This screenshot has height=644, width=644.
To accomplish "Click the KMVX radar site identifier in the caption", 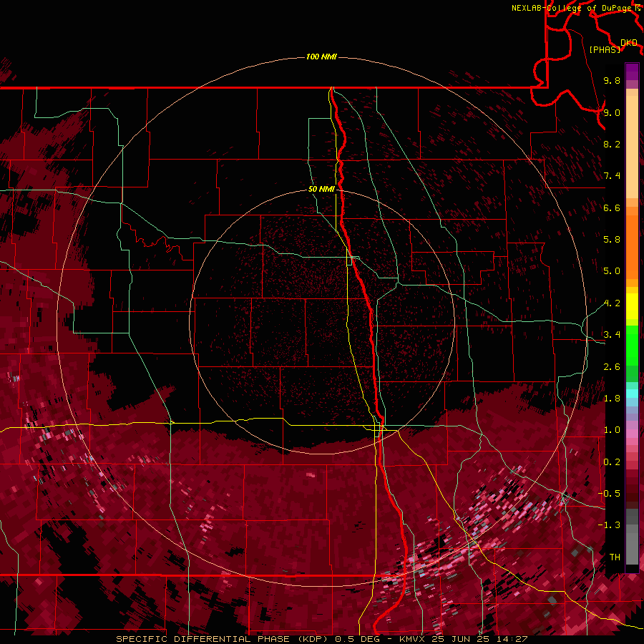I will [x=411, y=639].
